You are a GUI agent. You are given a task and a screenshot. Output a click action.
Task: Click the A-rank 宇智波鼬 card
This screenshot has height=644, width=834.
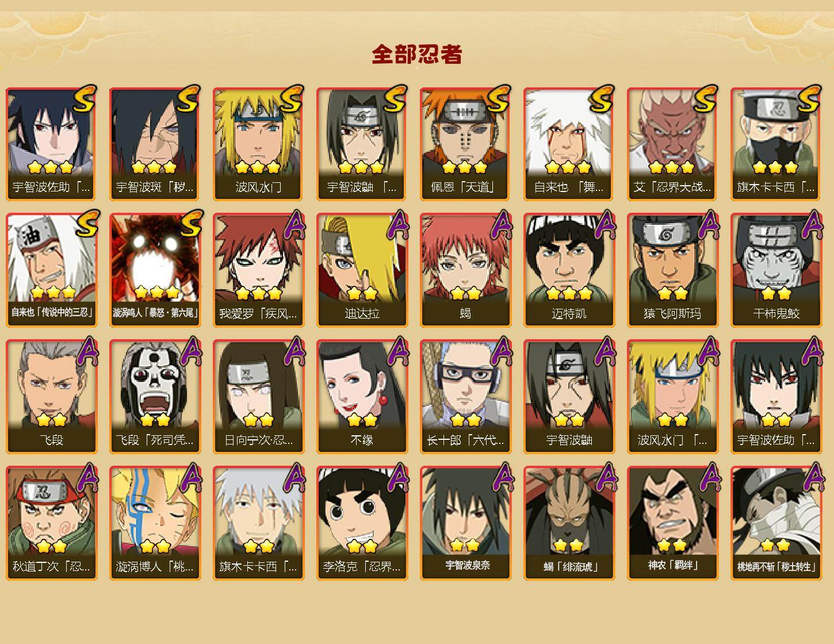pyautogui.click(x=569, y=397)
